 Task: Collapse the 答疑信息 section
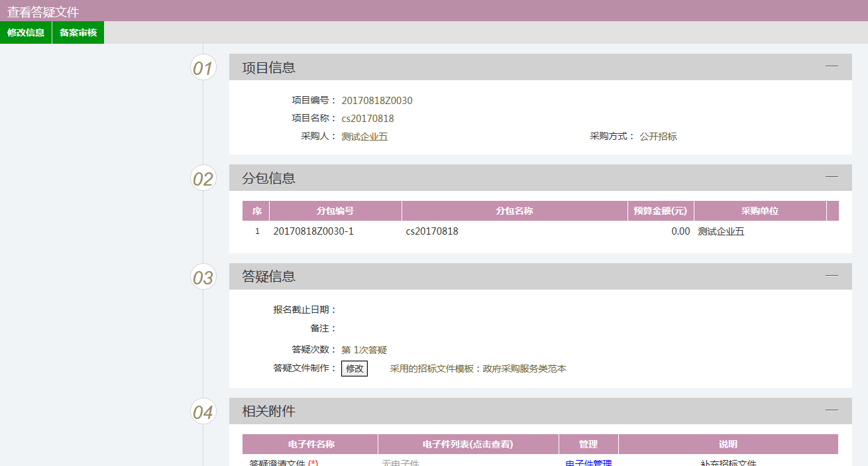pyautogui.click(x=832, y=276)
